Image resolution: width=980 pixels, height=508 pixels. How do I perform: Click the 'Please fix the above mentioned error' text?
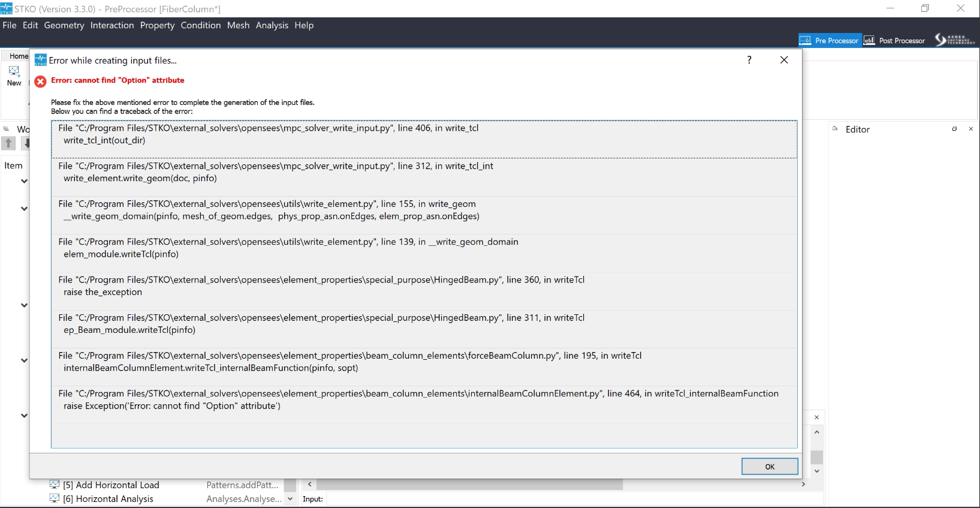pyautogui.click(x=183, y=103)
